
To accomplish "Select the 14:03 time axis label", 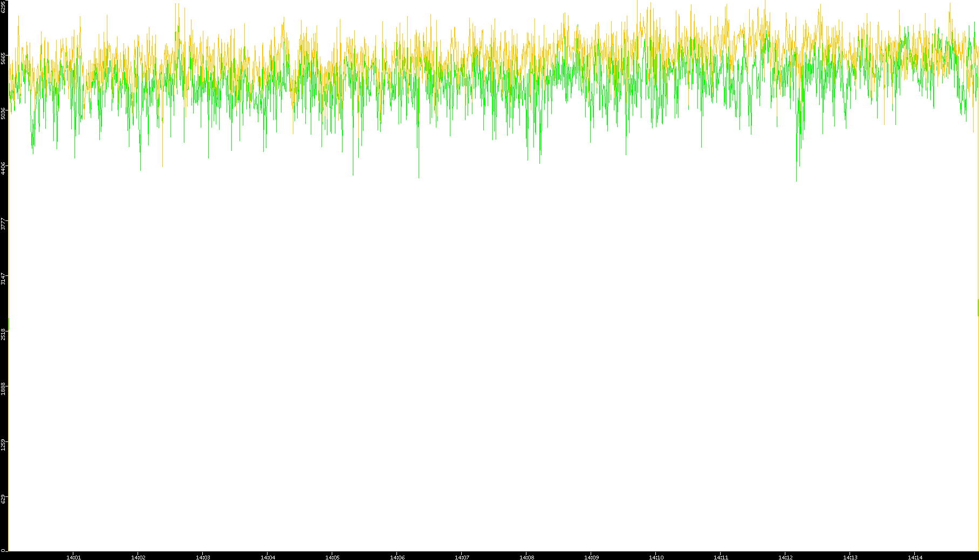I will pyautogui.click(x=203, y=557).
